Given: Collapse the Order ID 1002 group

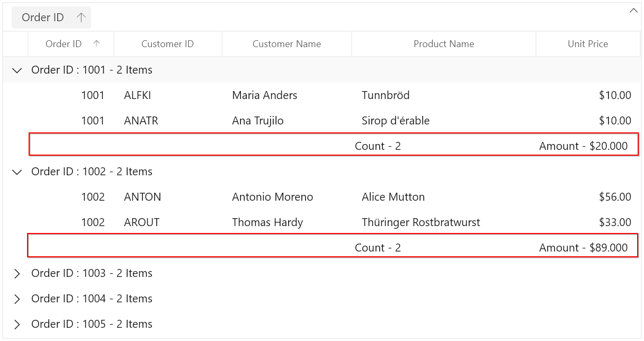Looking at the screenshot, I should point(17,172).
